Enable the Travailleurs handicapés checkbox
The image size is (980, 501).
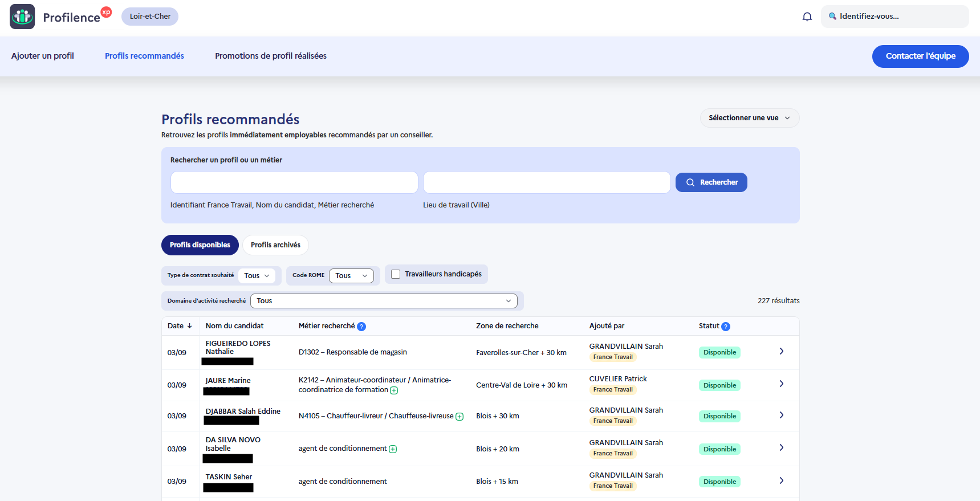[396, 274]
